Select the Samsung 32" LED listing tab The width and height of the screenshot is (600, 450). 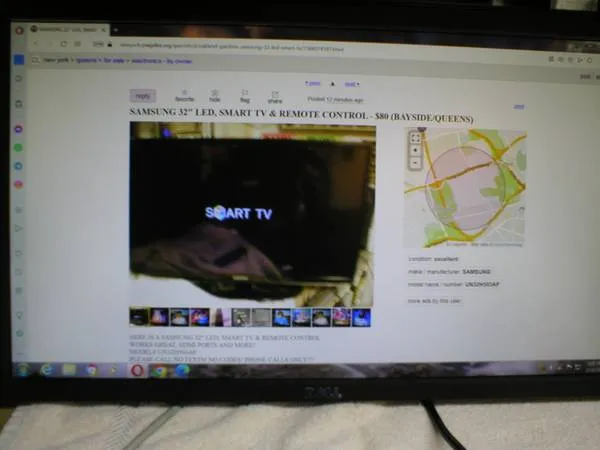(69, 29)
